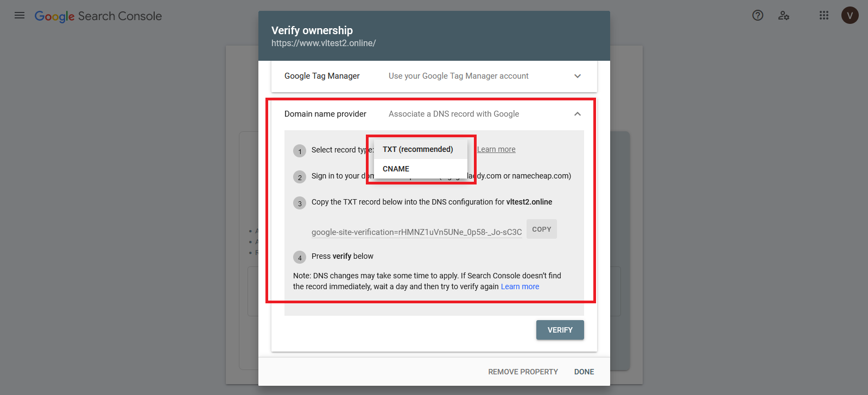Open the Help question mark icon
The width and height of the screenshot is (868, 395).
tap(758, 15)
